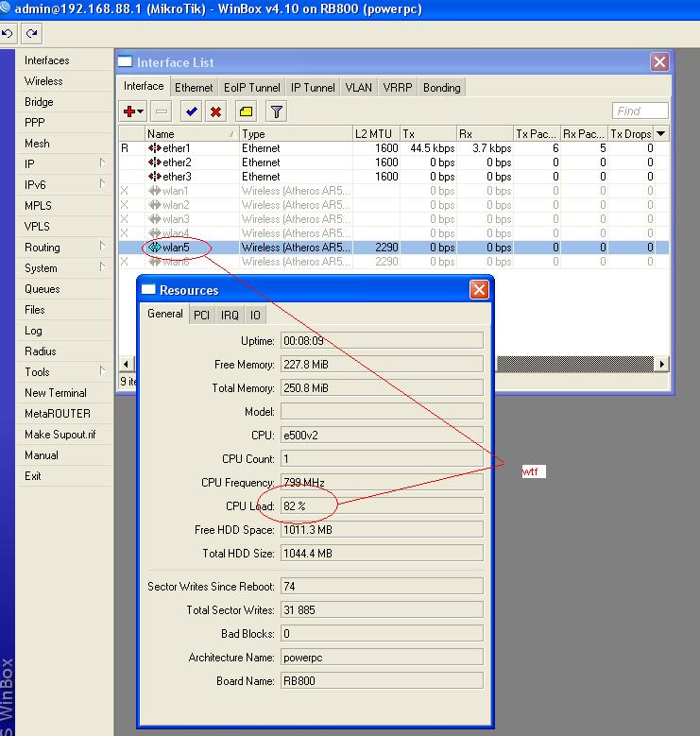
Task: Click the red plus add interface button
Action: coord(131,111)
